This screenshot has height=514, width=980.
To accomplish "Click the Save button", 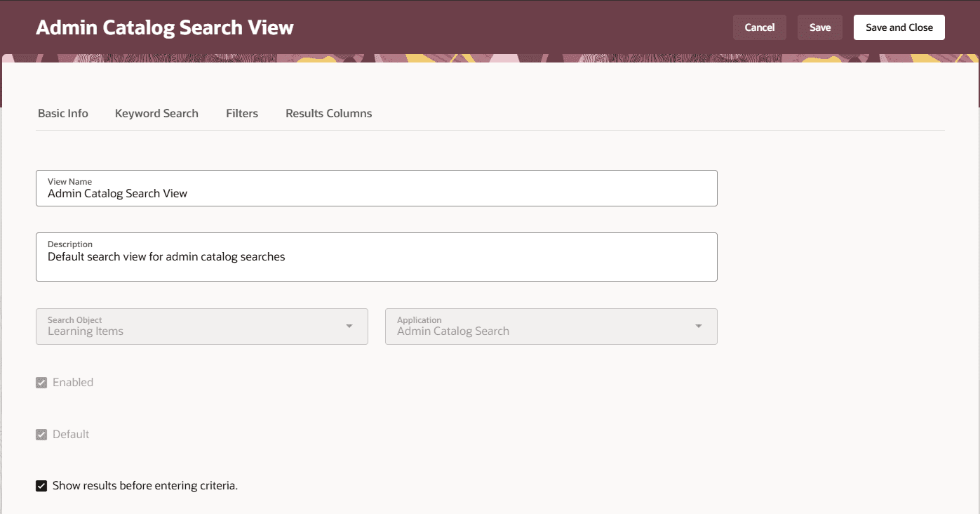I will click(820, 27).
